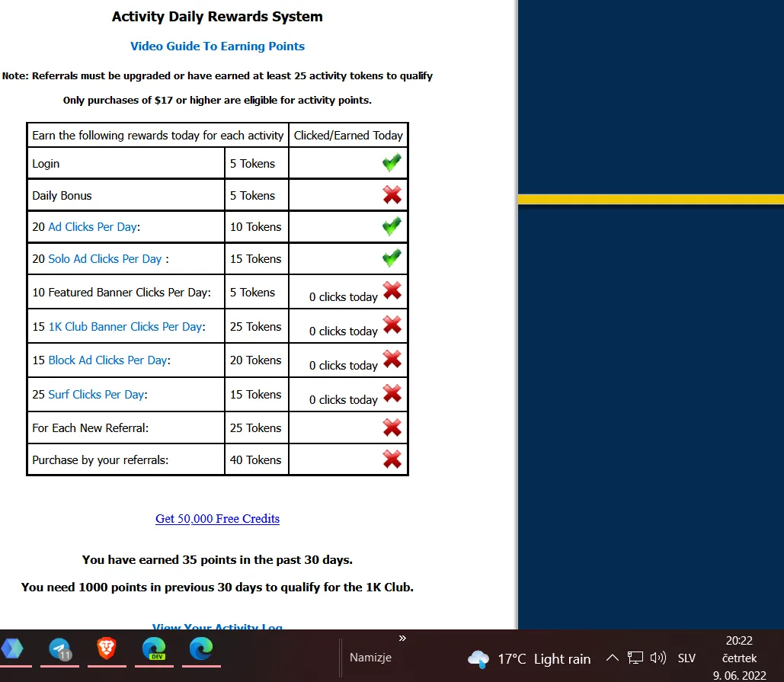Click the red X for Surf Clicks
This screenshot has width=784, height=682.
(392, 393)
